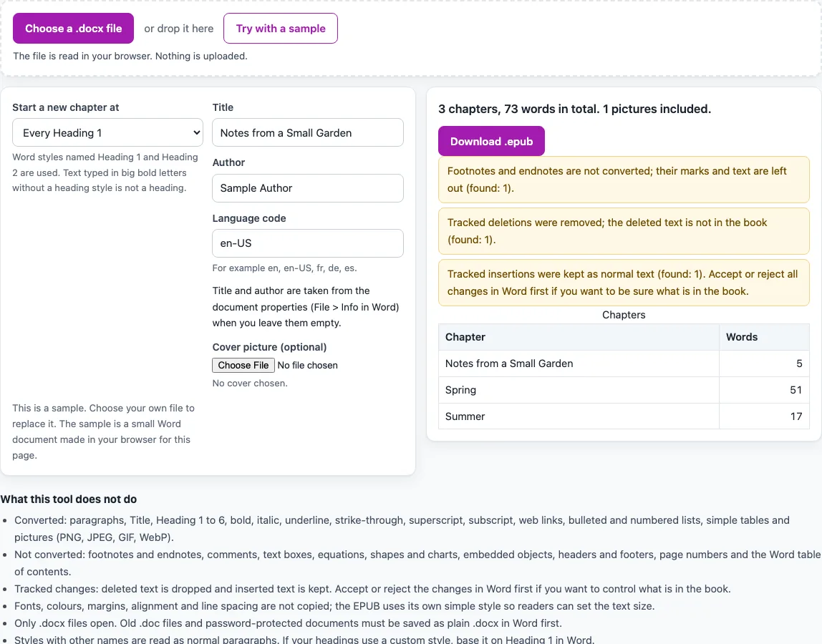Choose a cover picture file

(x=243, y=365)
